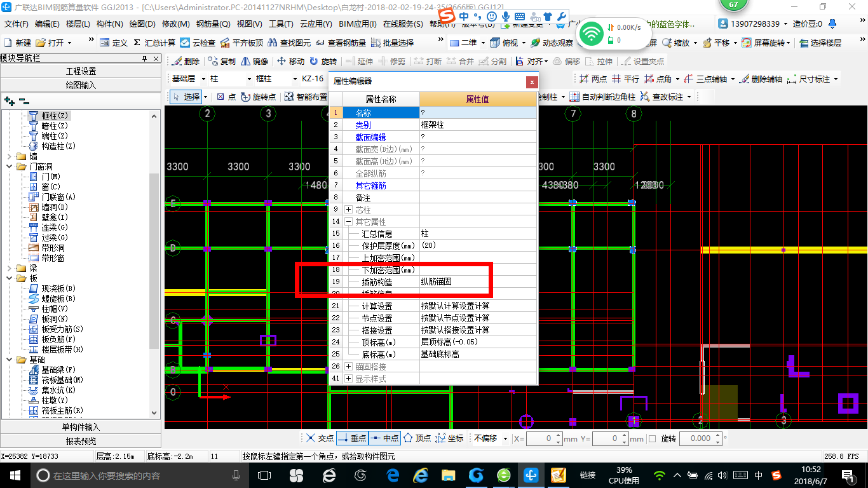The width and height of the screenshot is (868, 488).
Task: Close the 属性编辑器 dialog
Action: pyautogui.click(x=532, y=81)
